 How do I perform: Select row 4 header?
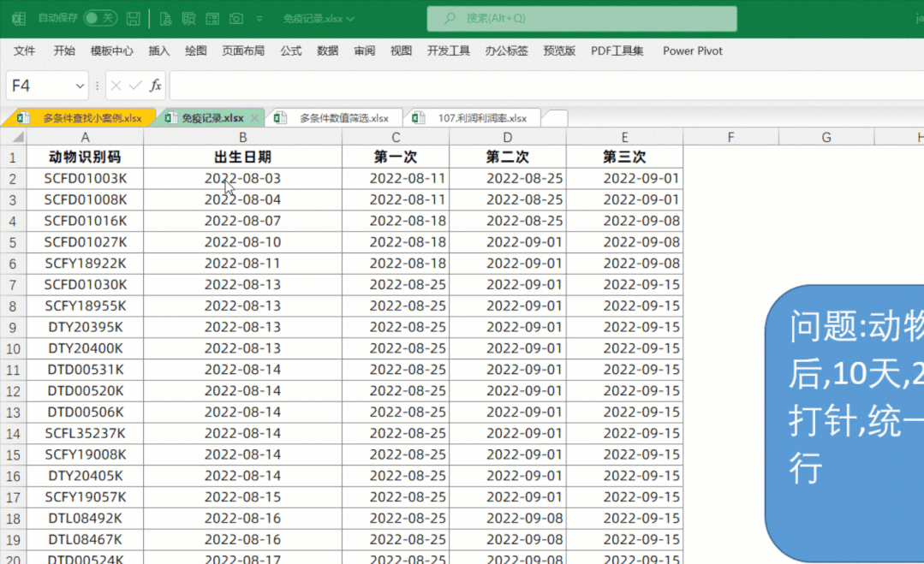point(13,222)
